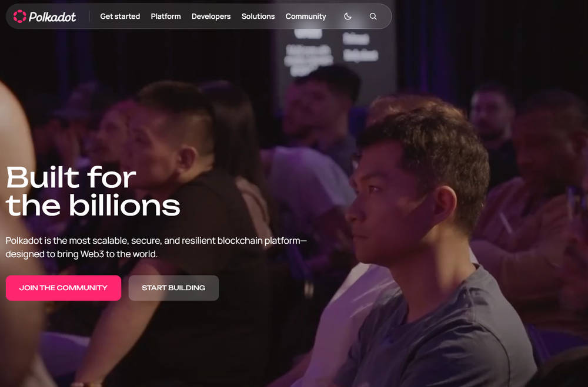Expand the Platform navigation dropdown

pyautogui.click(x=166, y=16)
